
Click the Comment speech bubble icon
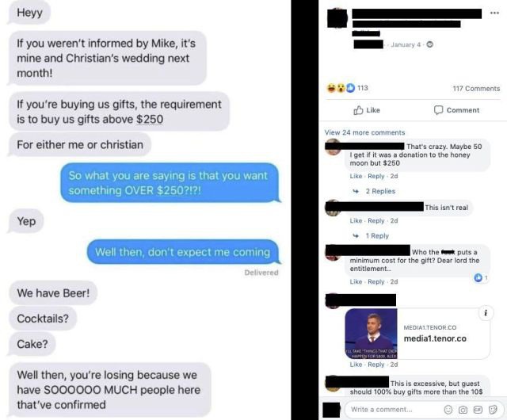pyautogui.click(x=438, y=110)
